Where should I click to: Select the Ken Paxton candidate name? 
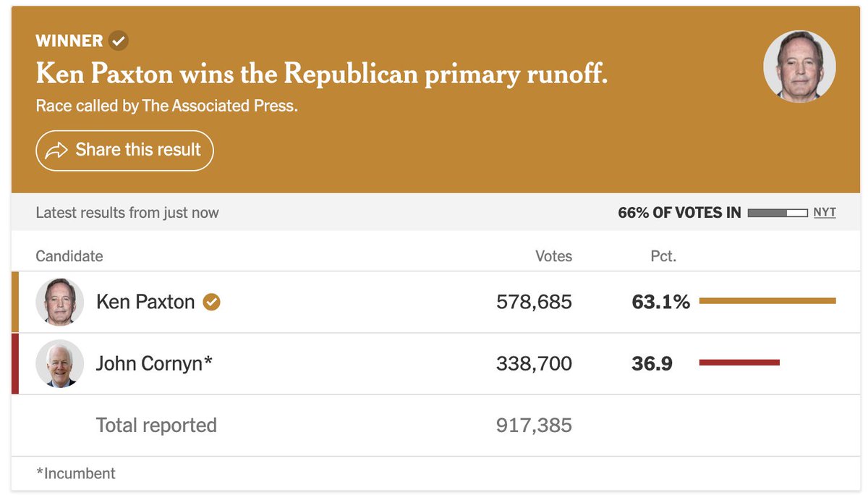coord(145,302)
